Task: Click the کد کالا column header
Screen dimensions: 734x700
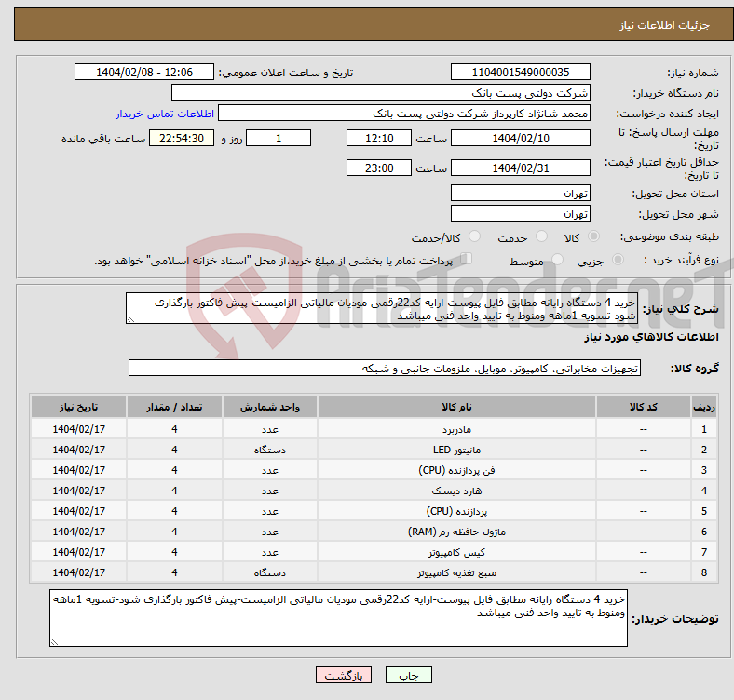Action: pyautogui.click(x=644, y=407)
